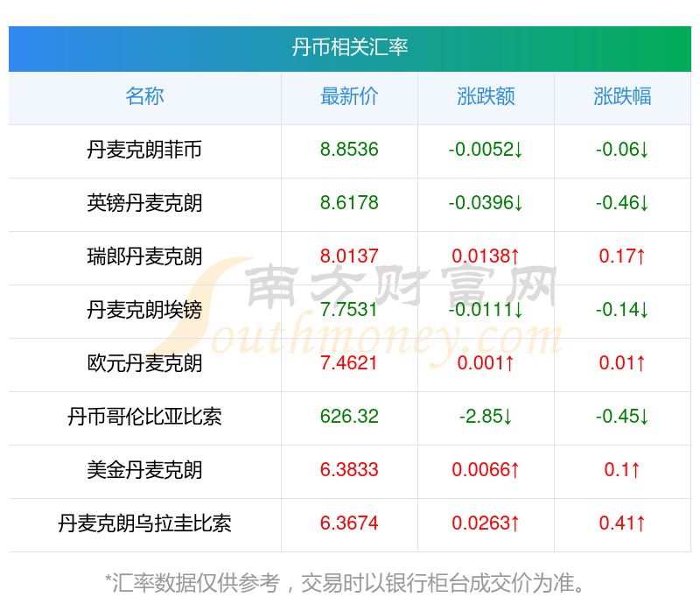Click the percent change -0.14↓
This screenshot has width=700, height=611.
(x=622, y=310)
